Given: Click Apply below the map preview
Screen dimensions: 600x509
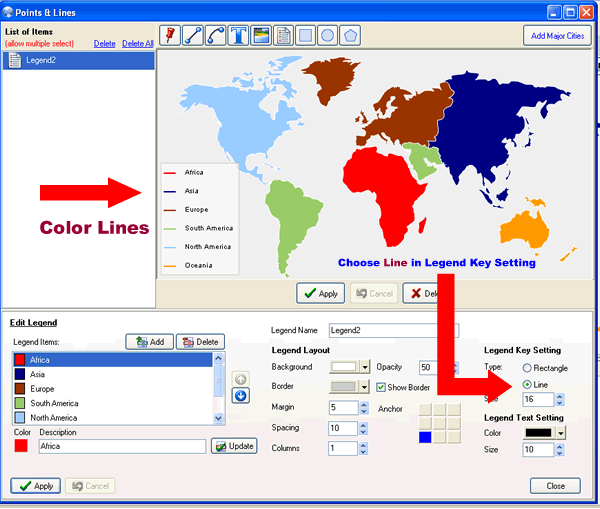Looking at the screenshot, I should coord(321,294).
